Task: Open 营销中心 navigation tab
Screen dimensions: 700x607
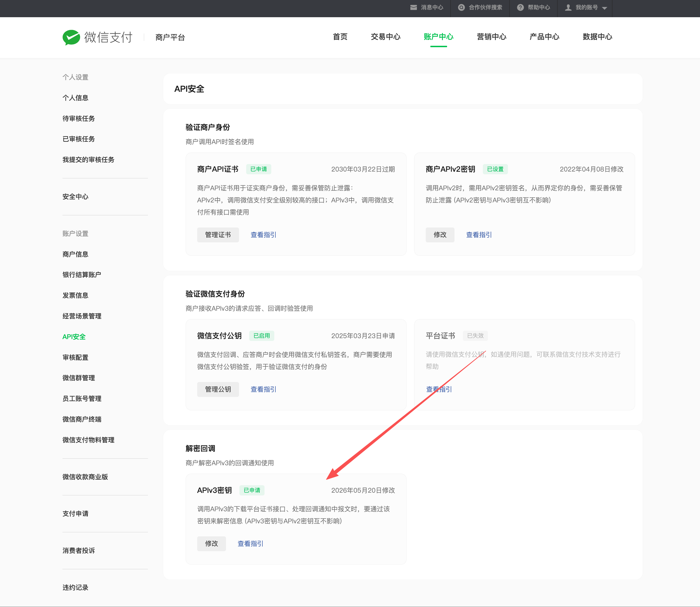Action: click(x=491, y=36)
